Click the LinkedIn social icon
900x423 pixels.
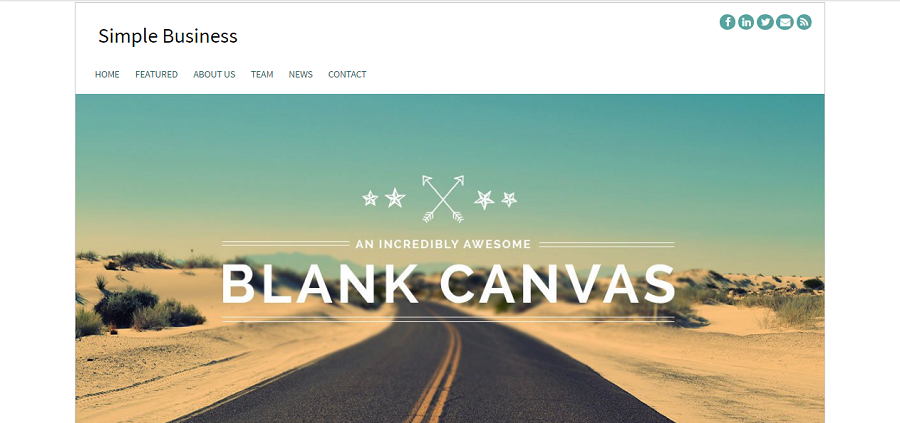[746, 22]
